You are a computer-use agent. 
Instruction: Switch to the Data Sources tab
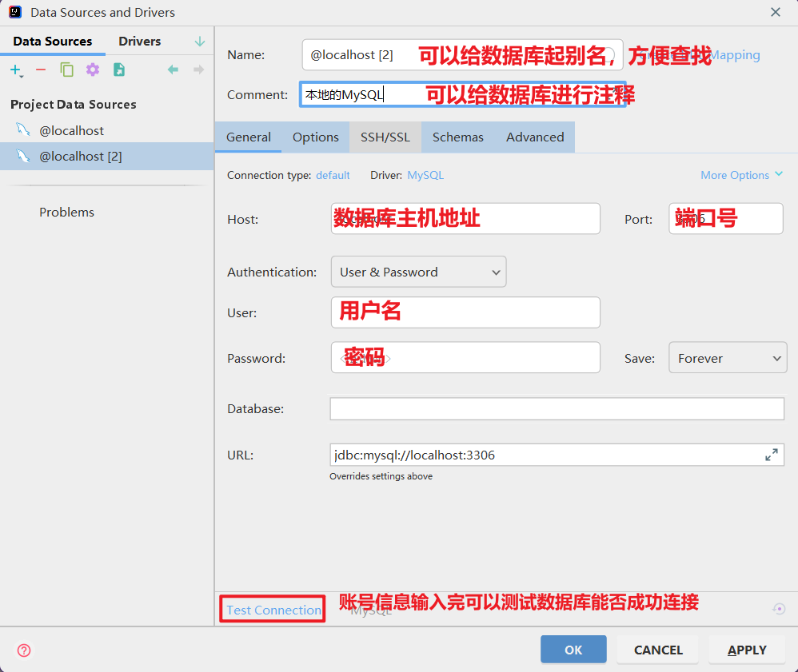53,42
